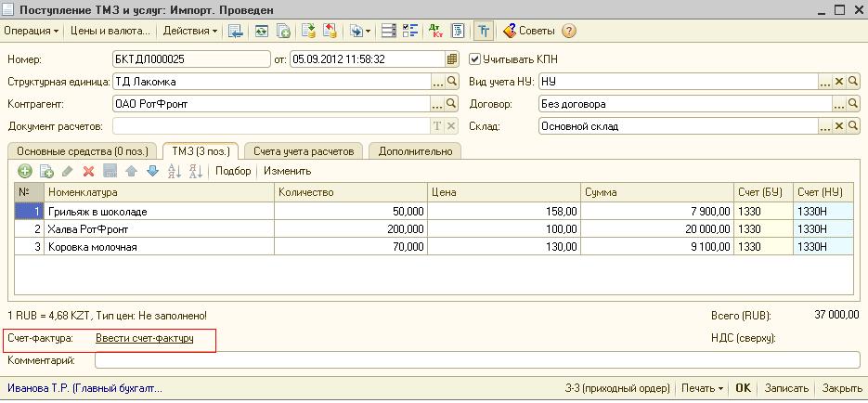Click the Дт/Кт postings icon
The width and height of the screenshot is (868, 403).
coord(436,31)
